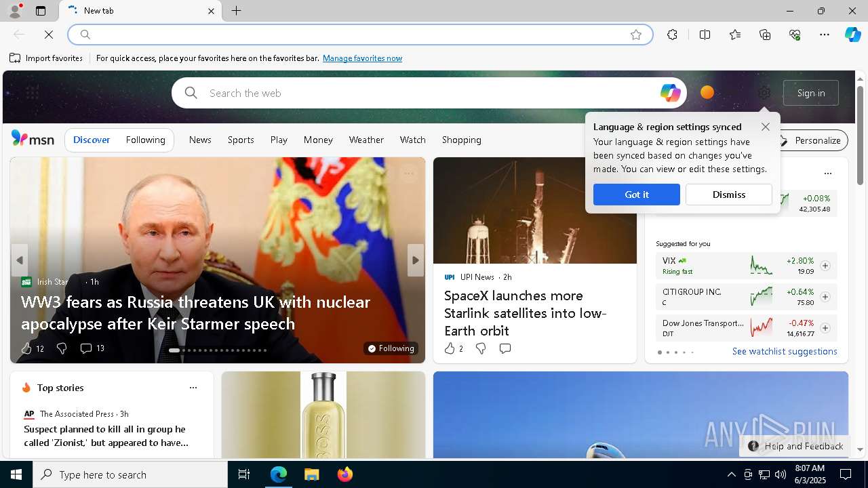This screenshot has width=868, height=488.
Task: Open File Explorer from taskbar
Action: [x=311, y=474]
